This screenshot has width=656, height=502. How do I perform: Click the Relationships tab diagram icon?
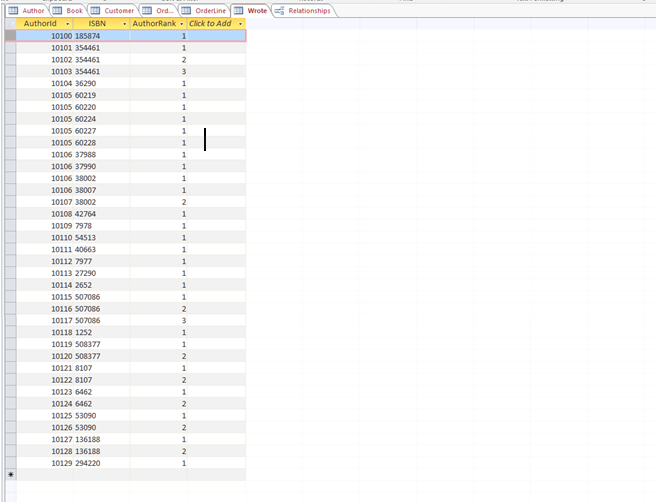[279, 11]
